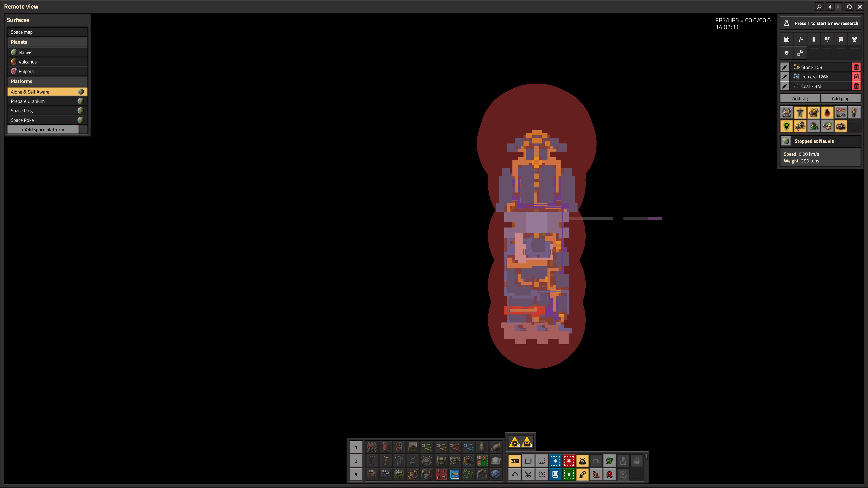
Task: Toggle roboport logistic coverage map filter
Action: pyautogui.click(x=786, y=113)
